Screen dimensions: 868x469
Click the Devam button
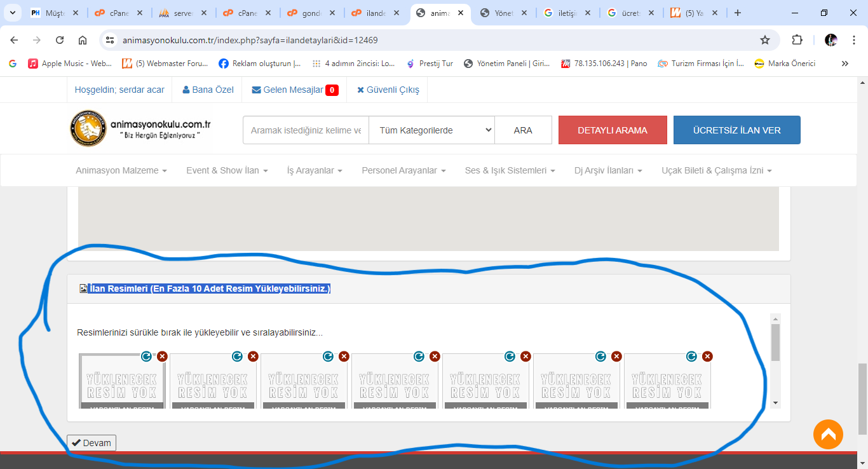tap(92, 443)
